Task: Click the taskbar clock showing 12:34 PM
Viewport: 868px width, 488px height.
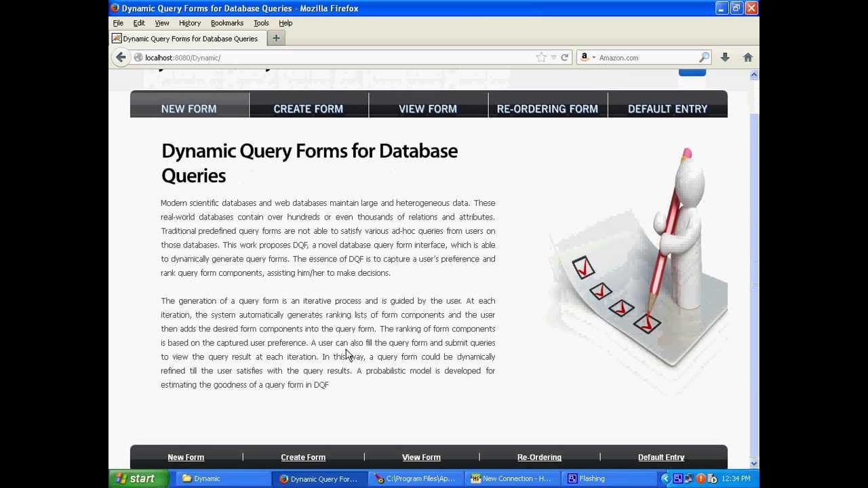Action: click(x=736, y=479)
